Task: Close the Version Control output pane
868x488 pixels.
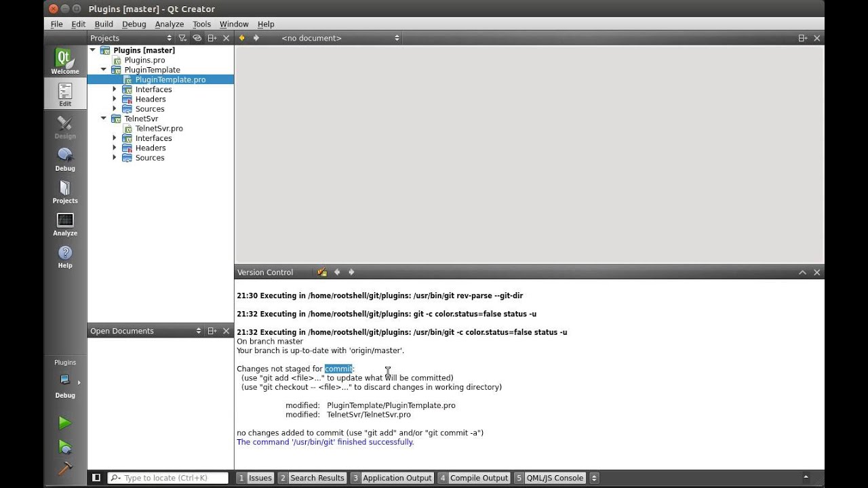Action: tap(817, 272)
